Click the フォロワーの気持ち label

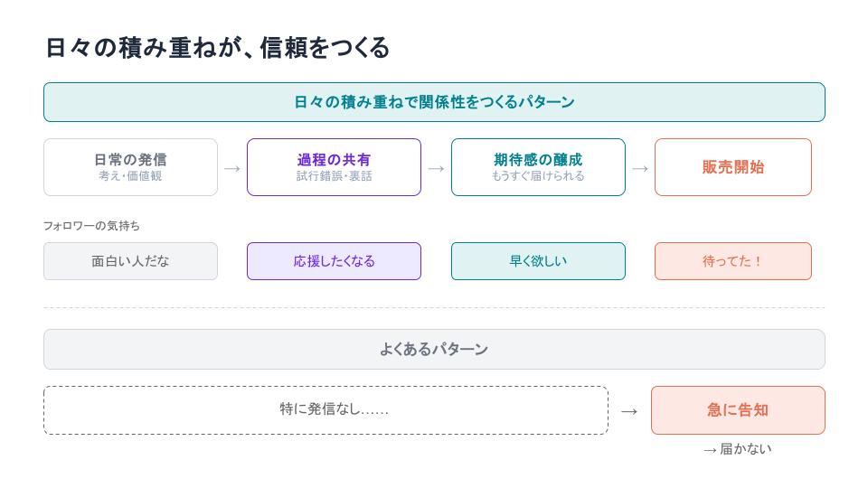coord(91,226)
